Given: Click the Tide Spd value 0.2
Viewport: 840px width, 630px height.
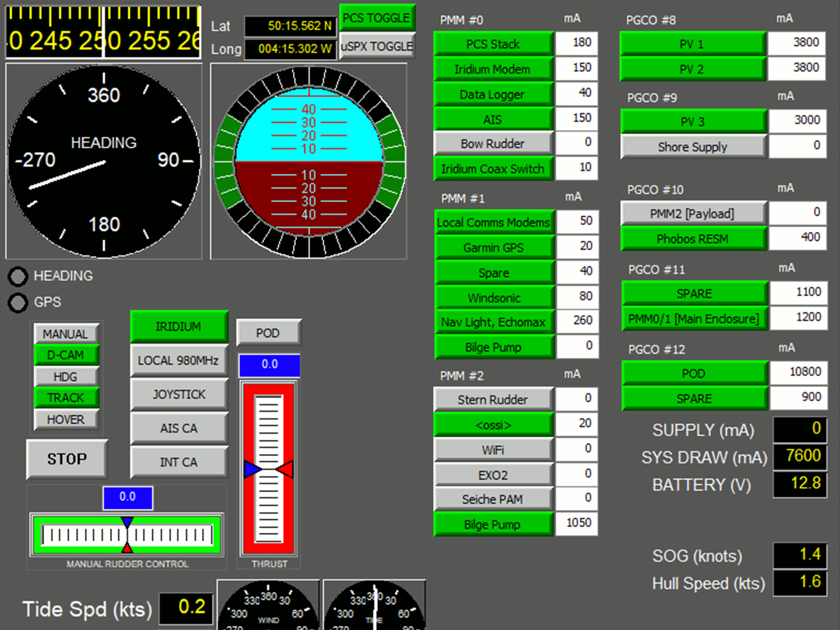Looking at the screenshot, I should point(186,608).
